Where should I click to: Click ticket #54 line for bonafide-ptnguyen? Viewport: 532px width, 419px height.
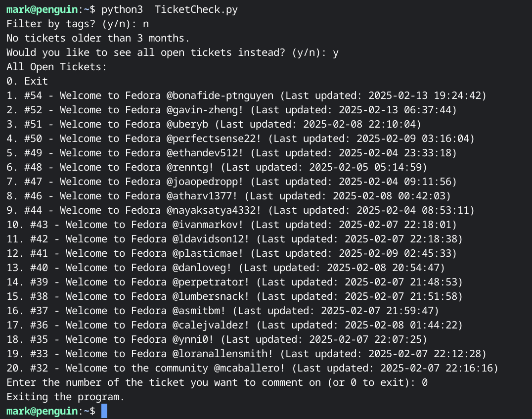247,95
